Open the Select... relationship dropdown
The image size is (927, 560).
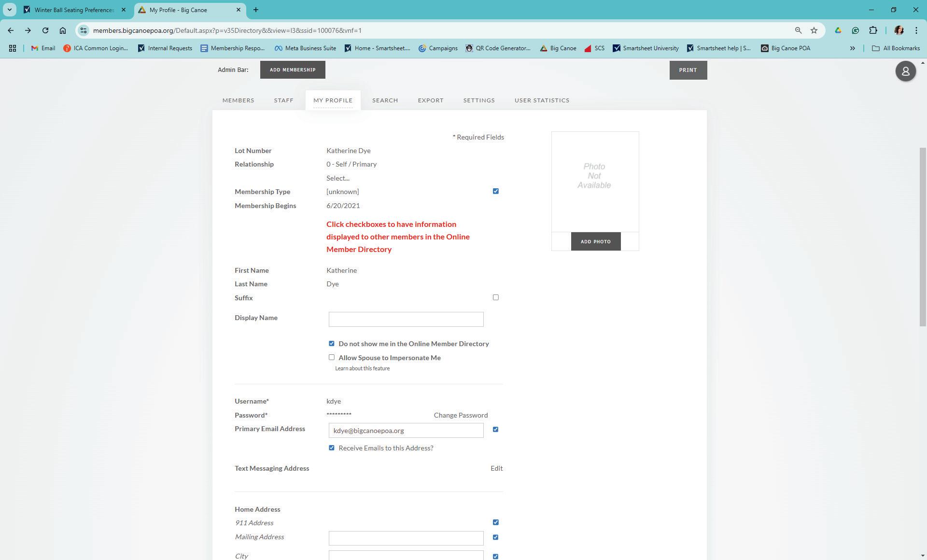(337, 178)
